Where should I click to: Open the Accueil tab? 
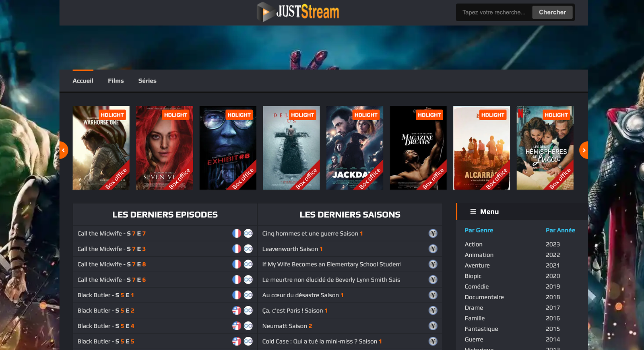pyautogui.click(x=83, y=81)
